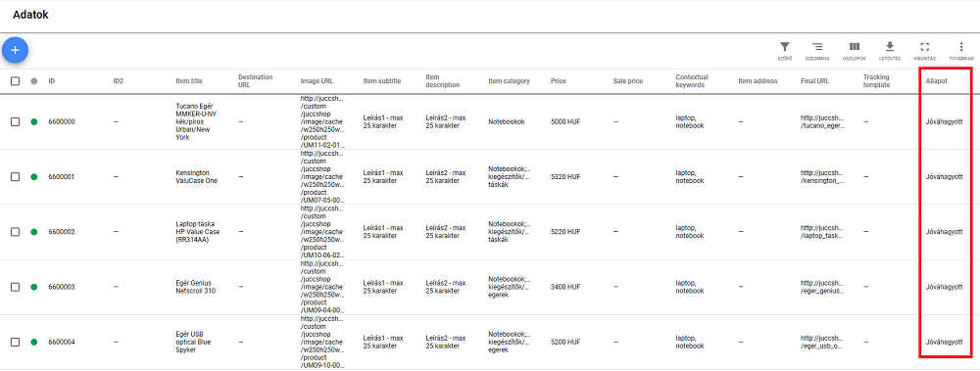Click the price 5320 HUF
Viewport: 980px width, 371px height.
[565, 177]
